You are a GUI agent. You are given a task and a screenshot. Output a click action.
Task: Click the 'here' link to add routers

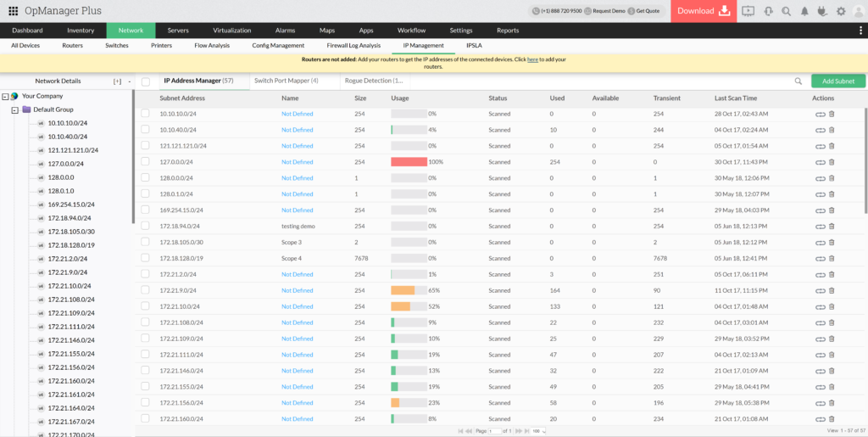tap(532, 59)
